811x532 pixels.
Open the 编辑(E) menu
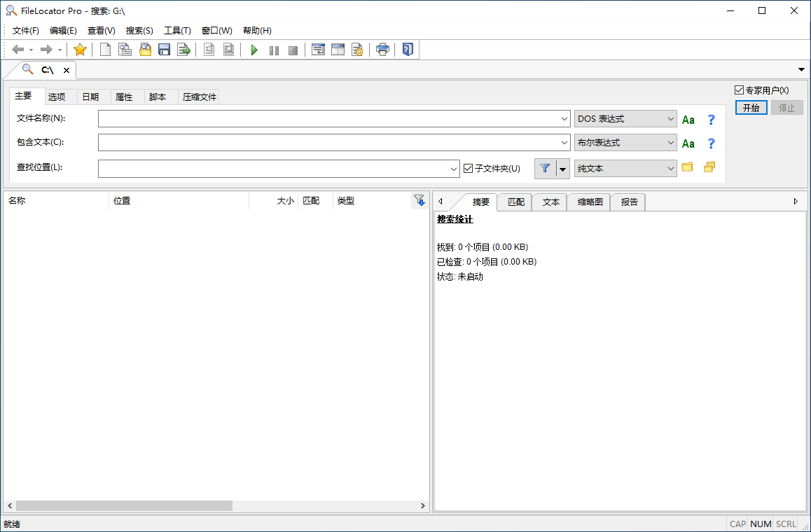pyautogui.click(x=63, y=31)
